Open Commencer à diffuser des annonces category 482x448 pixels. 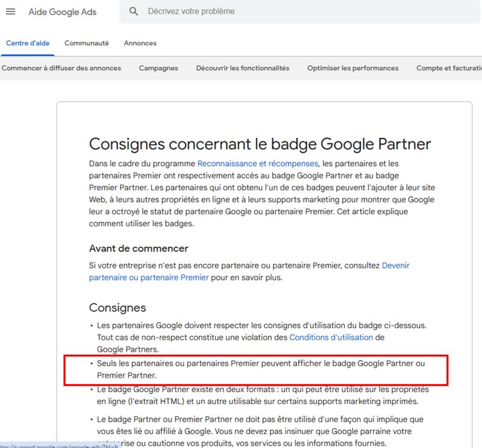(x=61, y=68)
